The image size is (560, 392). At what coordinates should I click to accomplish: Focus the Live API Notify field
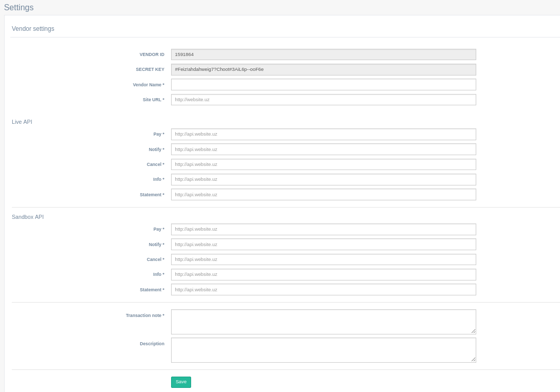tap(323, 150)
